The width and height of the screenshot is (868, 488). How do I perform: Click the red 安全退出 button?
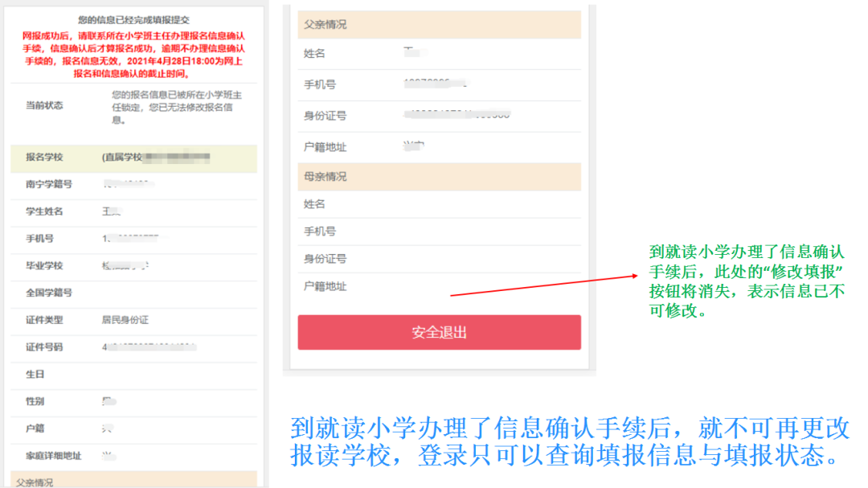(439, 332)
